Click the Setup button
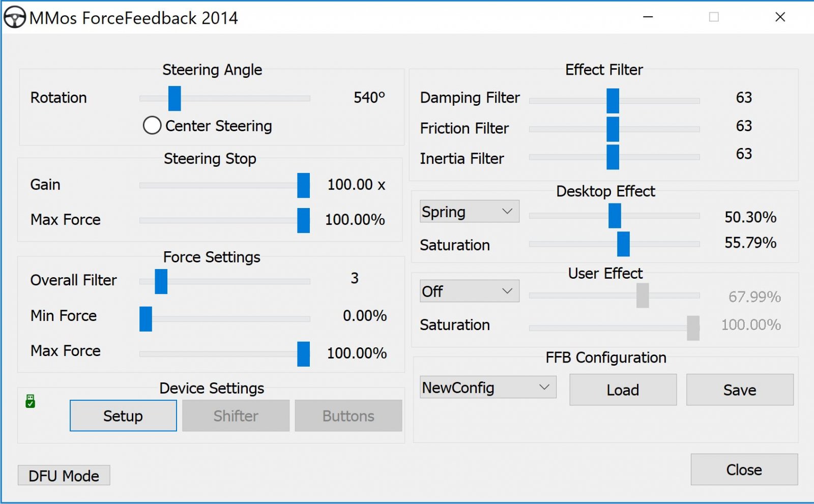The image size is (814, 504). click(x=123, y=416)
